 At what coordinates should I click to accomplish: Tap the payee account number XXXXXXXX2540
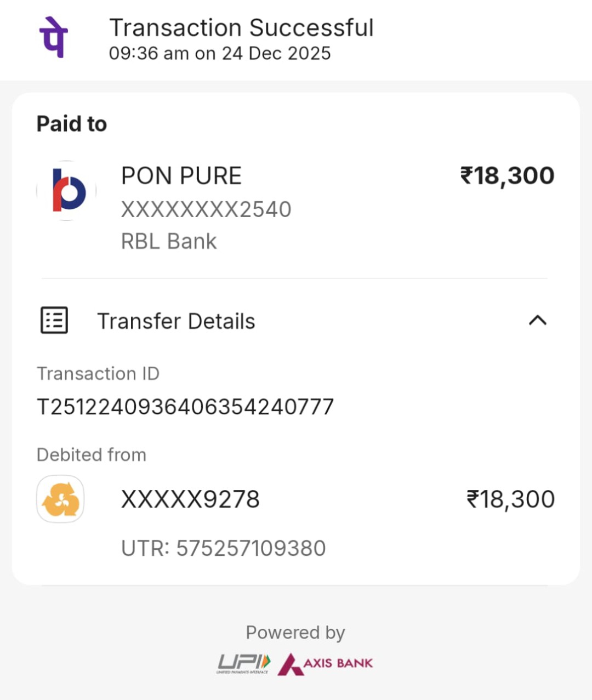pyautogui.click(x=206, y=209)
